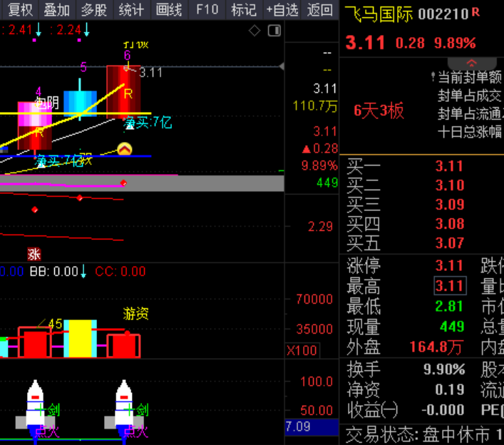Click the 2.29 axis label
This screenshot has width=504, height=445.
pos(321,227)
